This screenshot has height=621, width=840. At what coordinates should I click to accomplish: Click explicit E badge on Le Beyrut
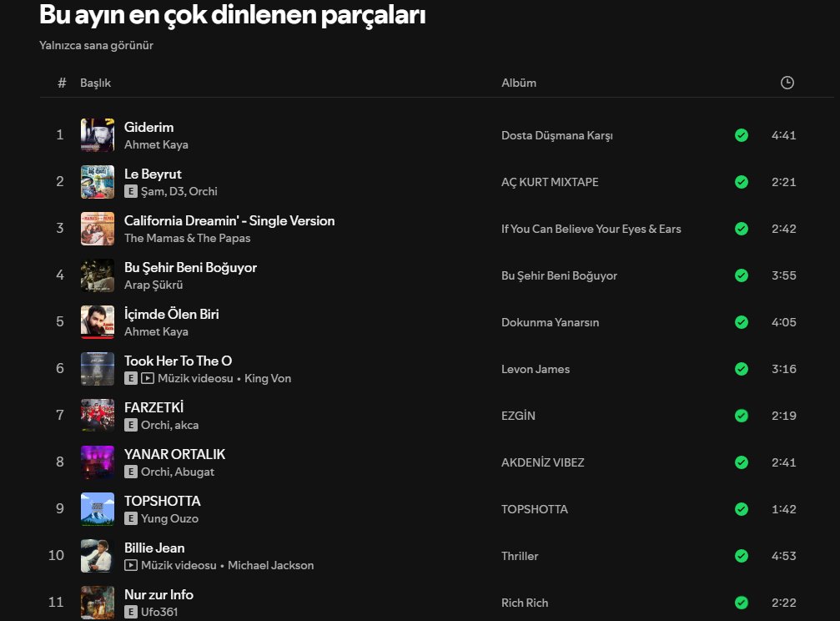(x=131, y=191)
